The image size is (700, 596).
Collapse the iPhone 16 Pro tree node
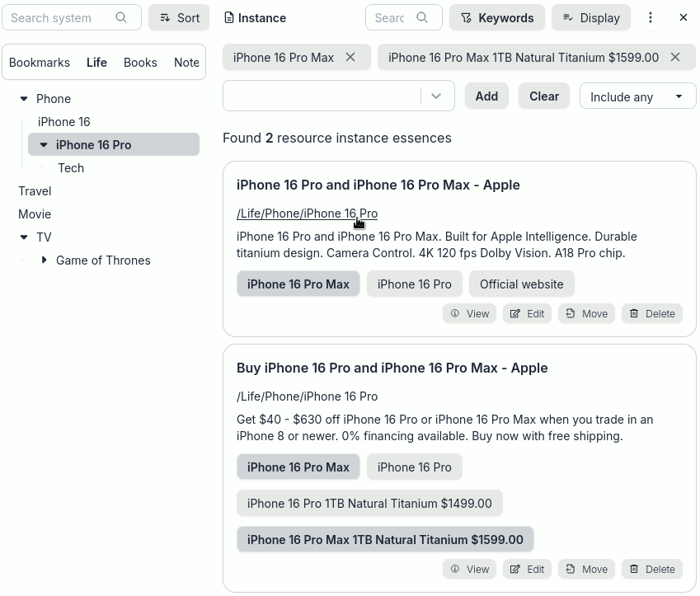coord(44,144)
